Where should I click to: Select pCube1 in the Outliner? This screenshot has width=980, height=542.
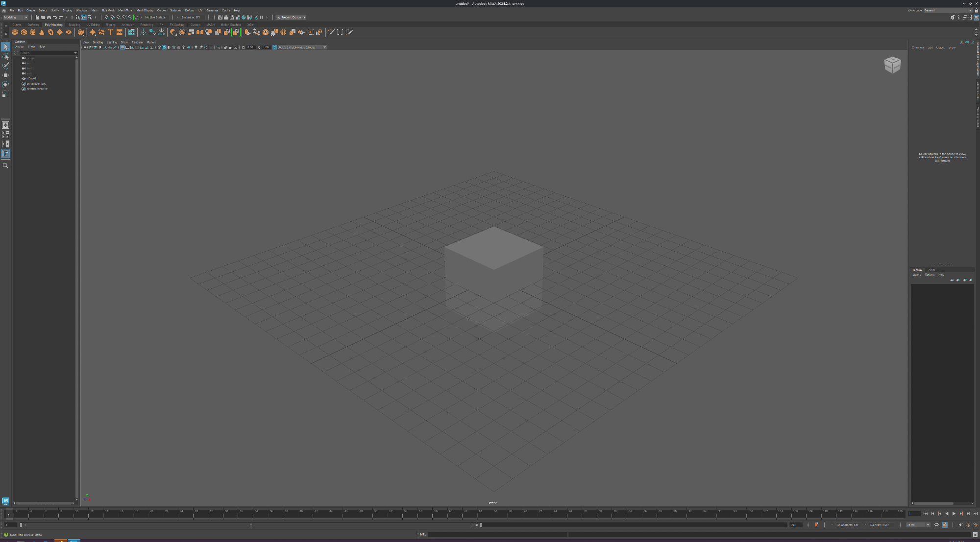[x=31, y=78]
